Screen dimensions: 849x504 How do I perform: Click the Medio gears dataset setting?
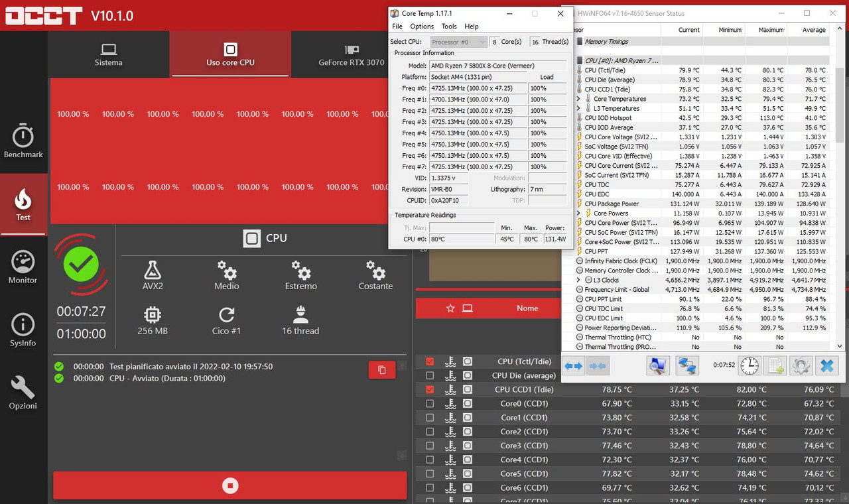coord(227,275)
